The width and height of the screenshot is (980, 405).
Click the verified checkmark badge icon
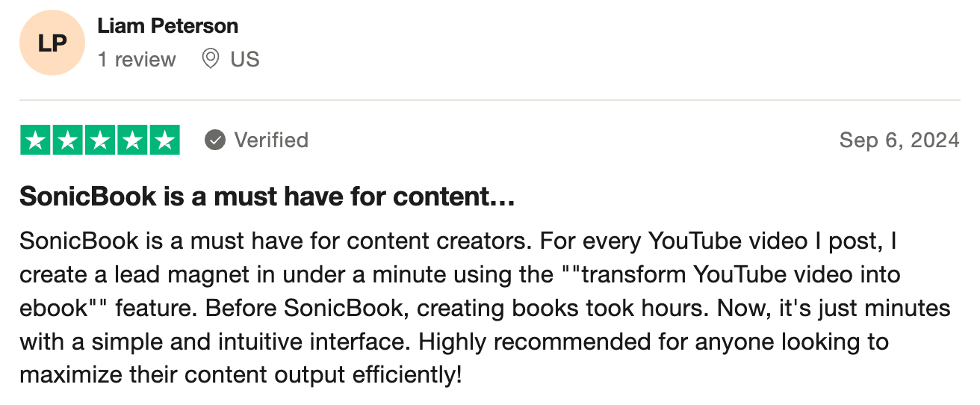[215, 140]
